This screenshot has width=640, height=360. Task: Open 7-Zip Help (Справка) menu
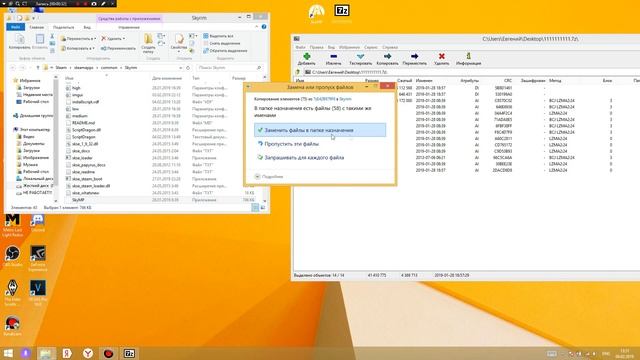(390, 47)
